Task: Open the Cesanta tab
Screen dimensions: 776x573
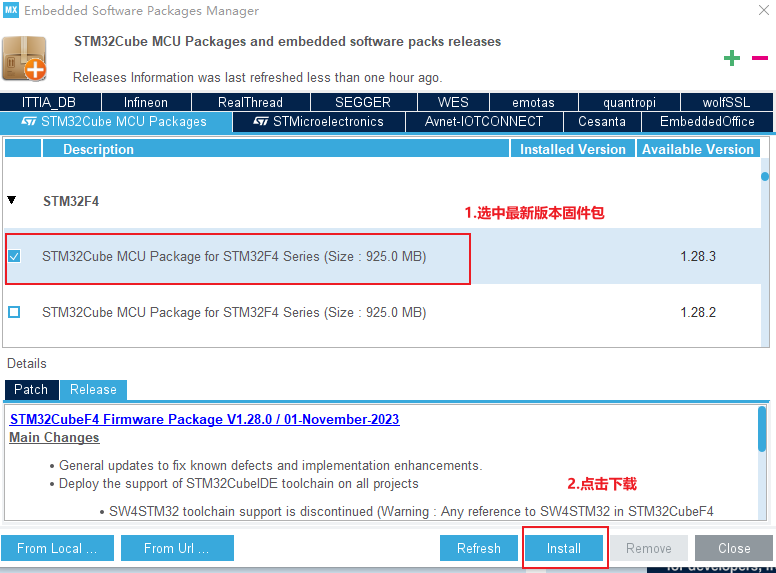Action: [602, 122]
